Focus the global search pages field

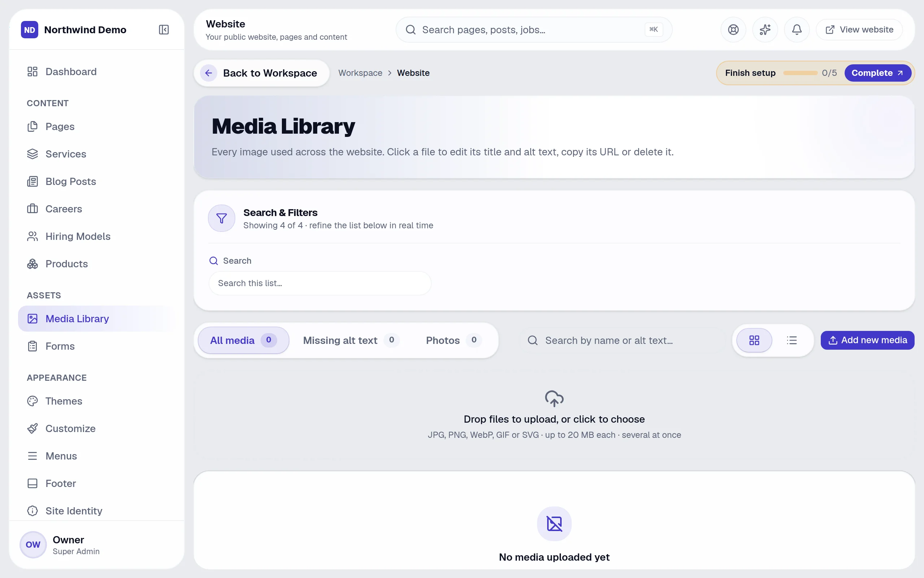click(533, 29)
